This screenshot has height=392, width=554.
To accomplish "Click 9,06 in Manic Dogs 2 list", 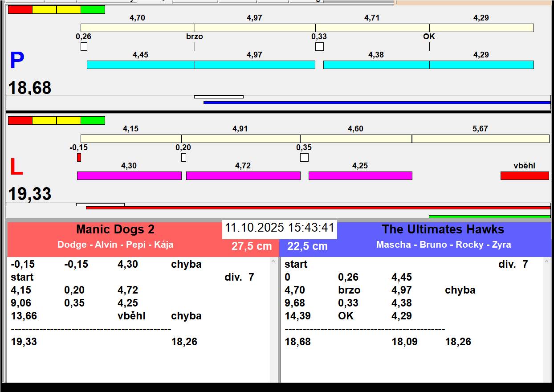I will [21, 303].
